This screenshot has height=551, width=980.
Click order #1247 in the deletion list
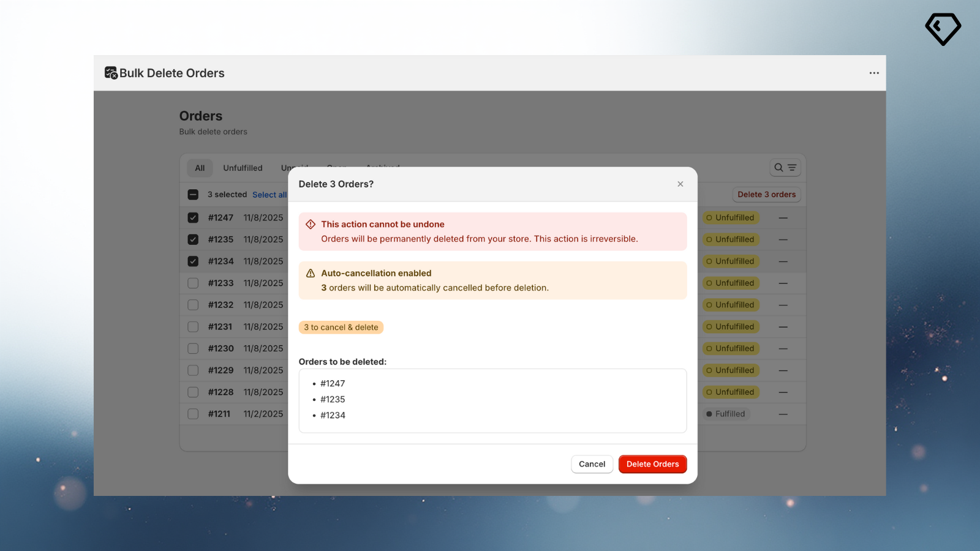[x=333, y=384]
